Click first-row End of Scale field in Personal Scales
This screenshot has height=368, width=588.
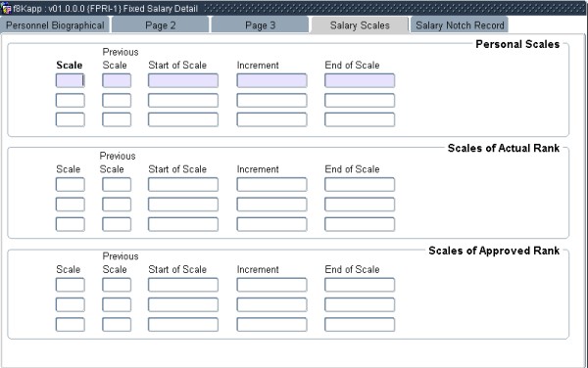pos(360,80)
